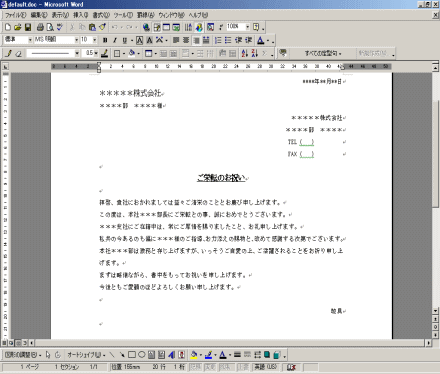Open the Columns layout button

point(189,27)
